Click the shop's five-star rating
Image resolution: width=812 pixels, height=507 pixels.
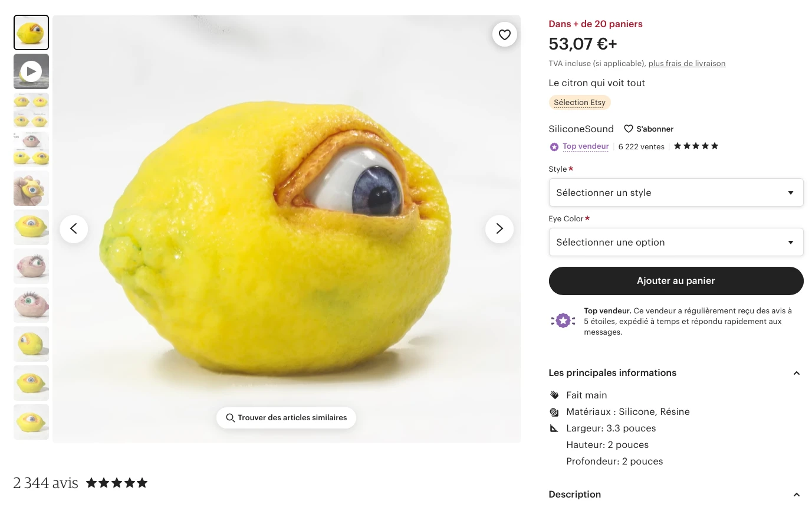tap(696, 146)
